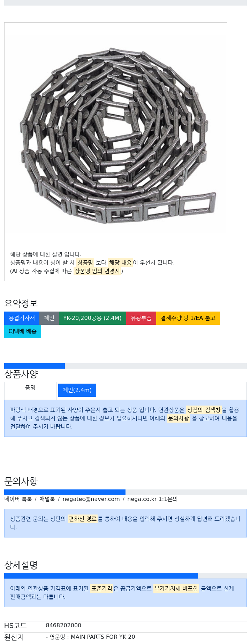251x644 pixels.
Task: Open nega.co.kr 1:1문의 link
Action: tap(152, 499)
